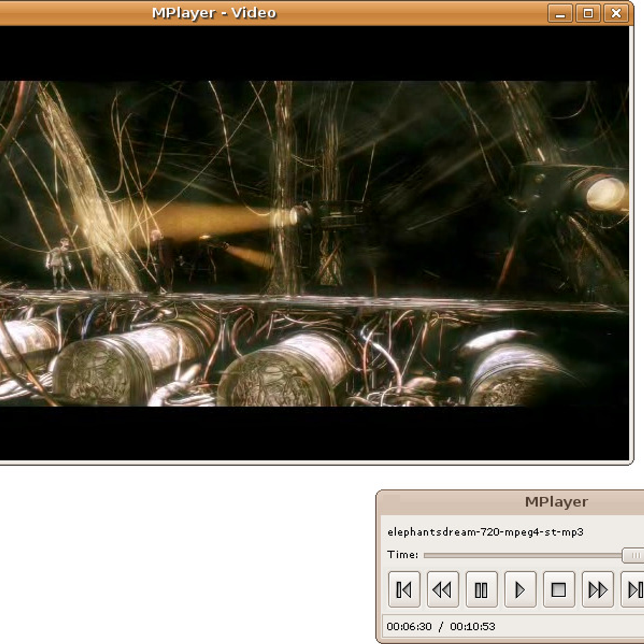
Task: Pause the elephantsdream video
Action: (x=481, y=590)
